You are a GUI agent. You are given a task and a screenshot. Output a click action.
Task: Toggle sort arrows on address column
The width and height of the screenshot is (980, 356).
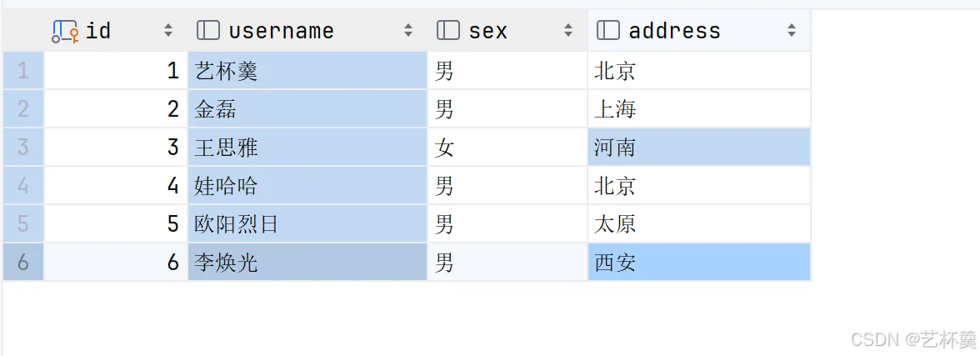792,30
